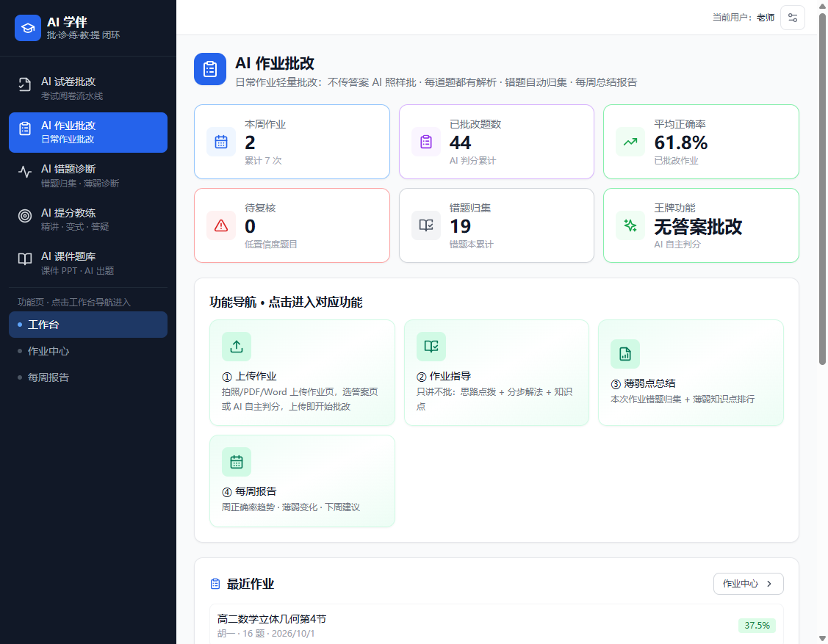Click the chevron arrow on 作业中心 button
Screen dimensions: 828x644
click(x=769, y=584)
